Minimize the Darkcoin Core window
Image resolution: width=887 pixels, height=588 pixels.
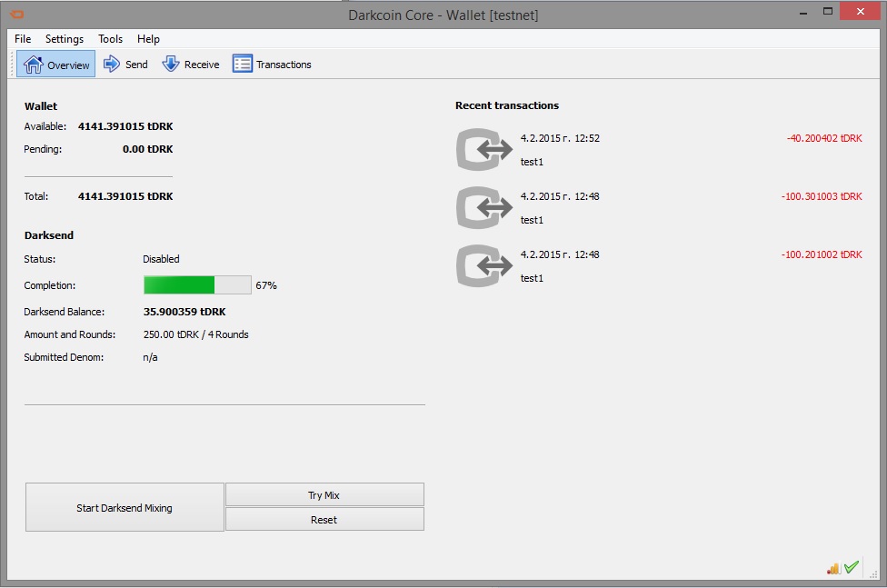(803, 12)
